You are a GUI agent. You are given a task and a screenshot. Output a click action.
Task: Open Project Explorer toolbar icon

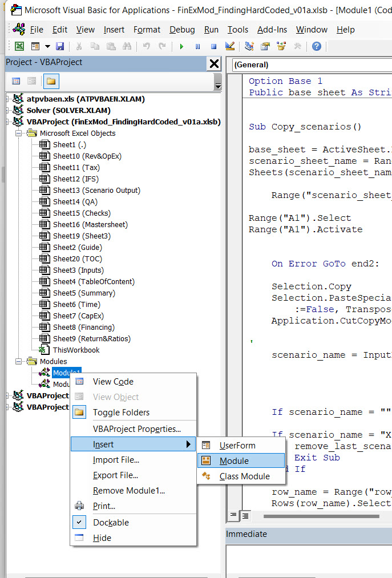click(249, 46)
